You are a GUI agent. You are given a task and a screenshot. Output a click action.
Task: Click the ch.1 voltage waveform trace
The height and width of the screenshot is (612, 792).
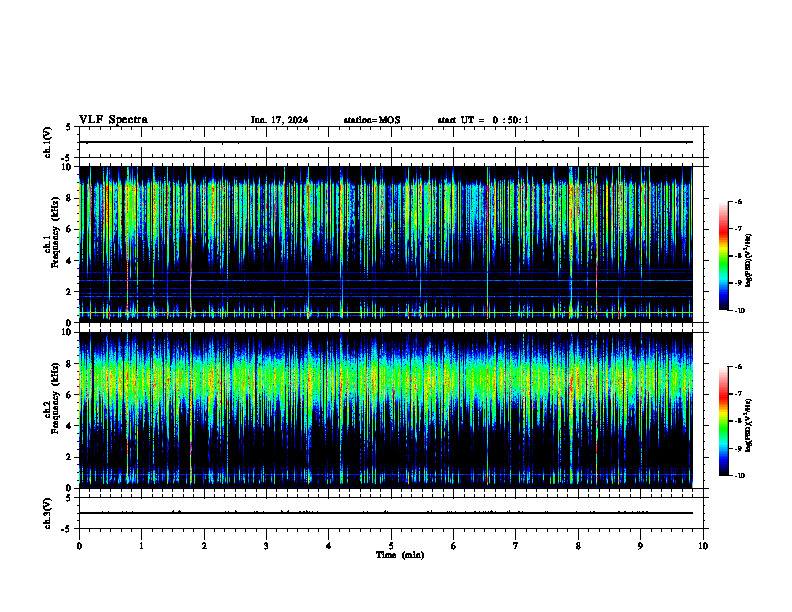click(x=386, y=142)
